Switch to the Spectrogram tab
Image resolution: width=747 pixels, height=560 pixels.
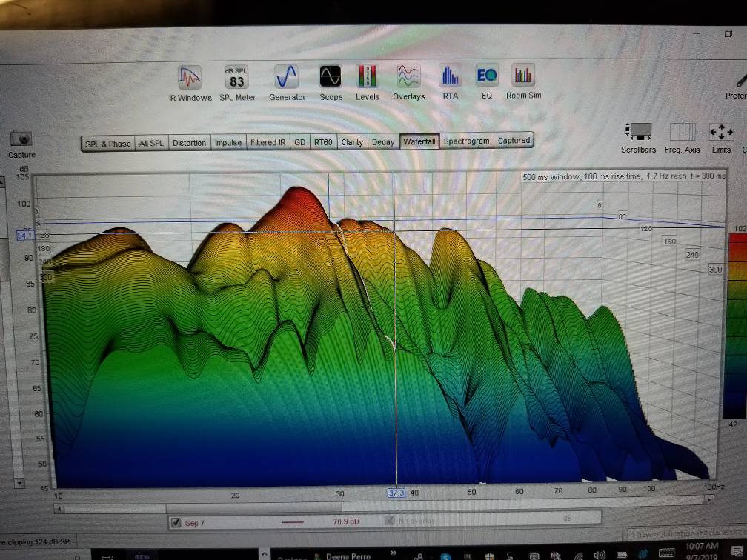[466, 141]
